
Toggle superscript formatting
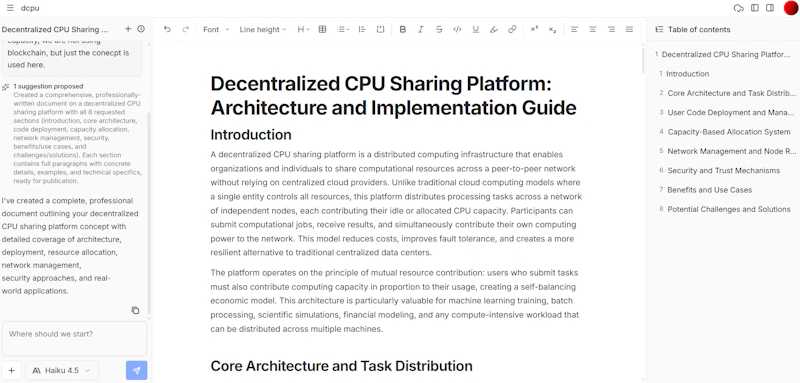pos(534,30)
